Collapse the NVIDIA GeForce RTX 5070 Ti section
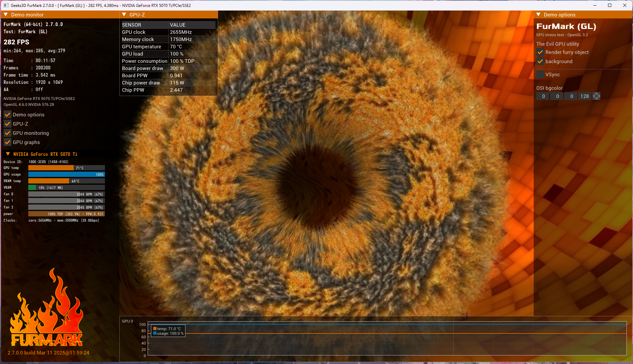Screen dimensions: 633x364 (8, 154)
